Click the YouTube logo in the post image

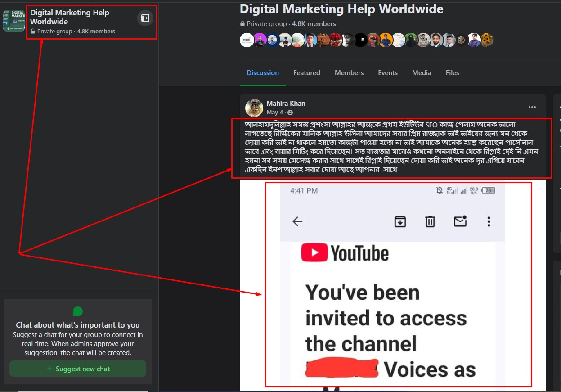click(x=345, y=253)
